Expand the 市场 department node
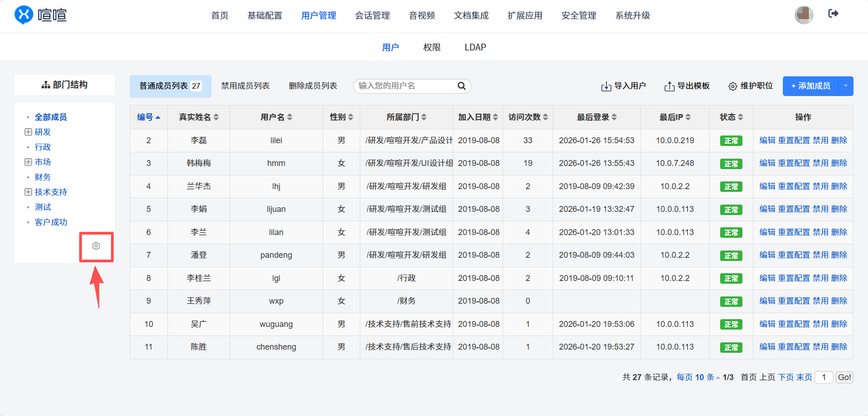The image size is (868, 416). [28, 162]
